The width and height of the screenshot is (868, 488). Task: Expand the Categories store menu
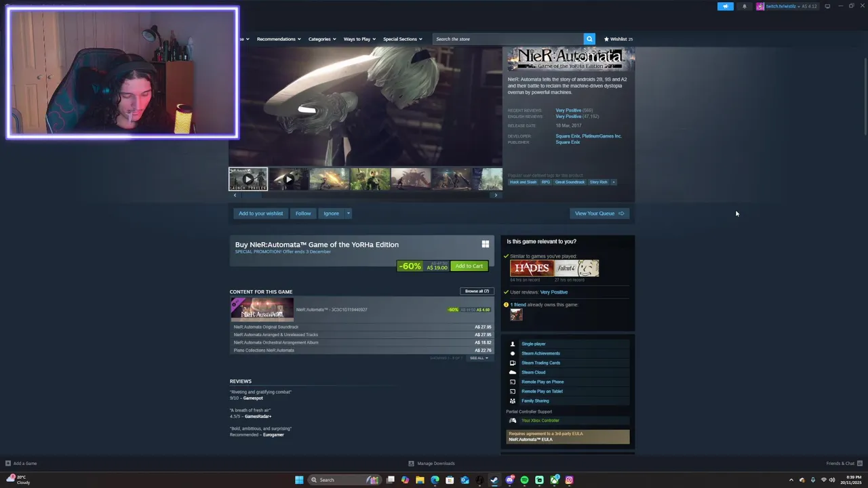click(322, 39)
